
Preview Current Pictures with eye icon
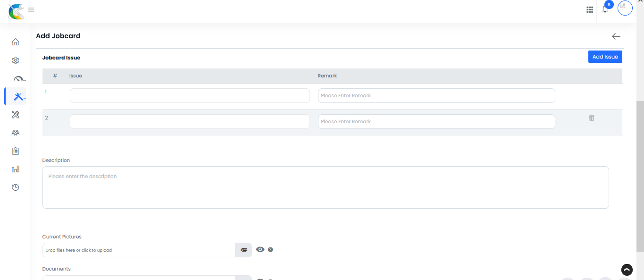260,249
